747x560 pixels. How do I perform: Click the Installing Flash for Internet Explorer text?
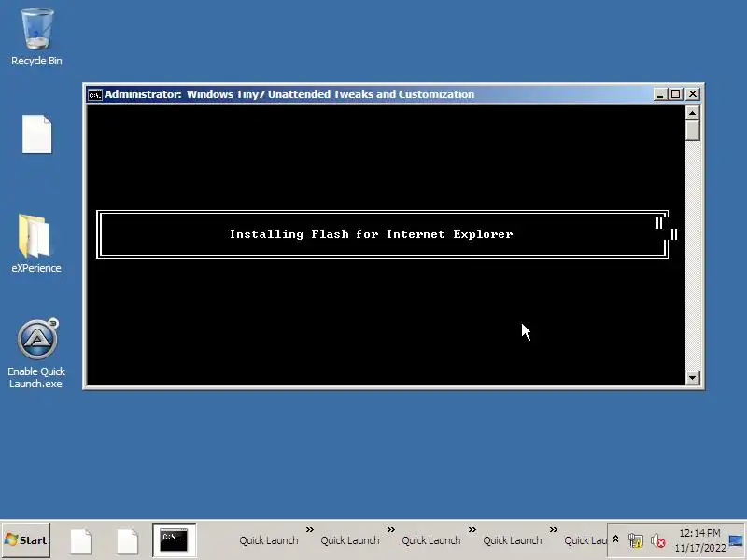coord(371,234)
